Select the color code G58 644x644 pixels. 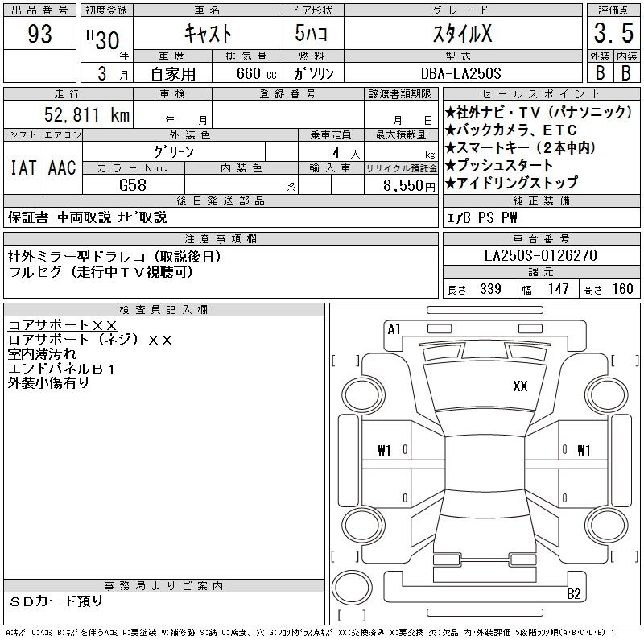[x=134, y=184]
